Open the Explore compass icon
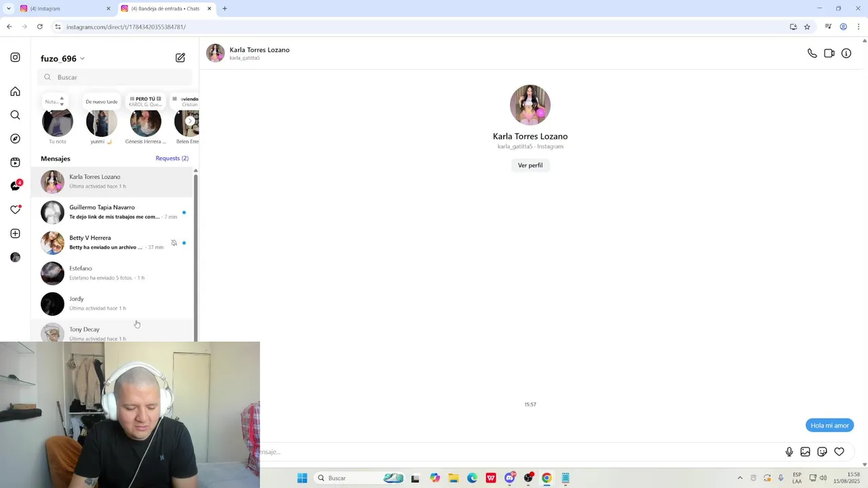 click(15, 139)
